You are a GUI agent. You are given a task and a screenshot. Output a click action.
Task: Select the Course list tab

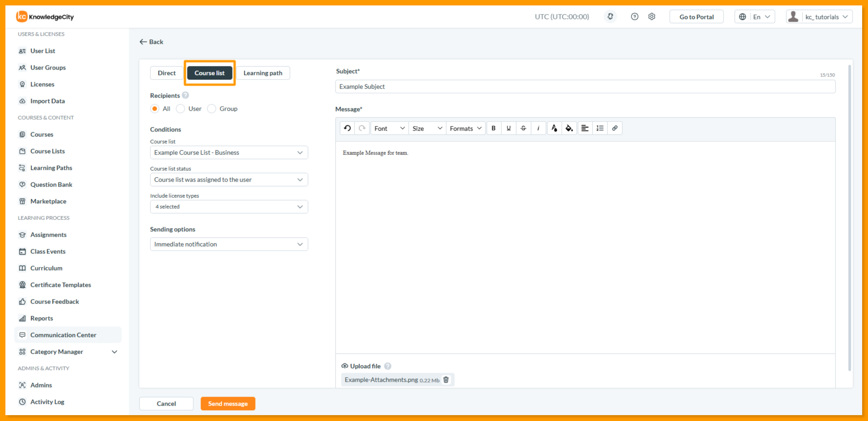click(210, 73)
